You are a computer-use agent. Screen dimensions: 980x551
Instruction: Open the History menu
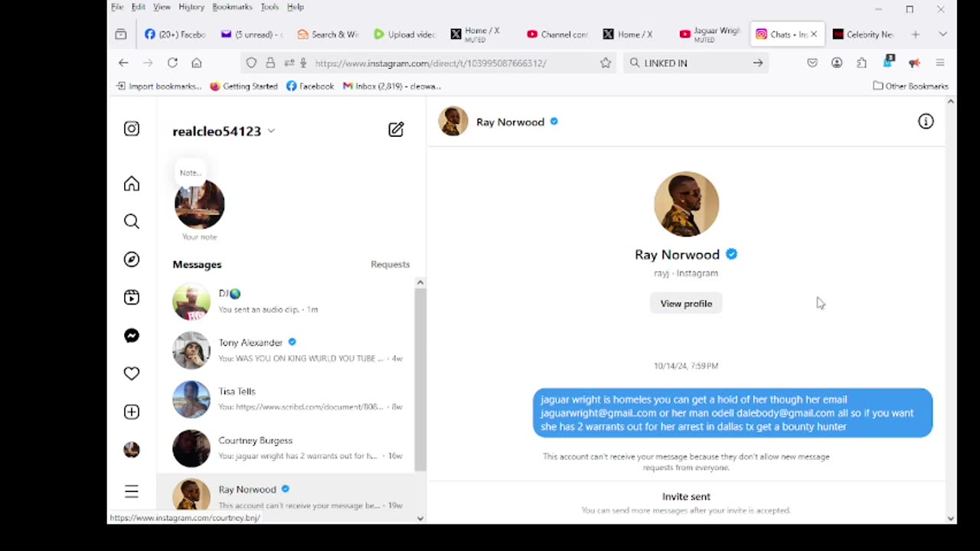(191, 7)
